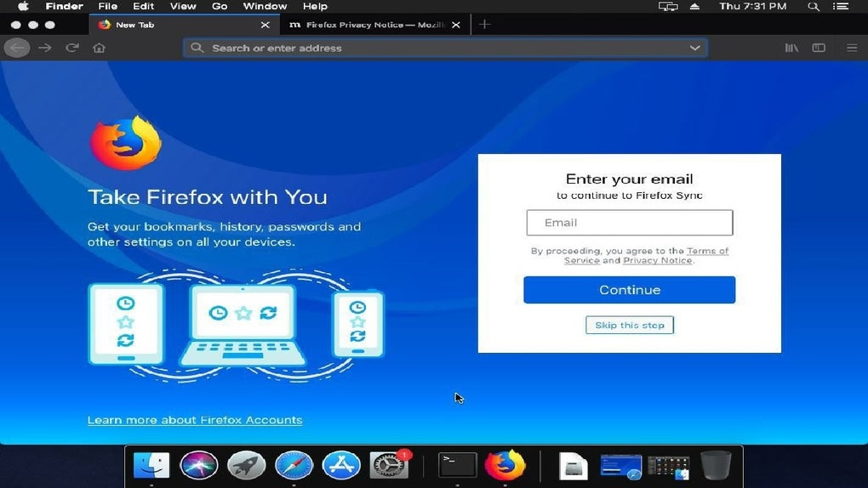
Task: Expand the address bar history dropdown
Action: 694,48
